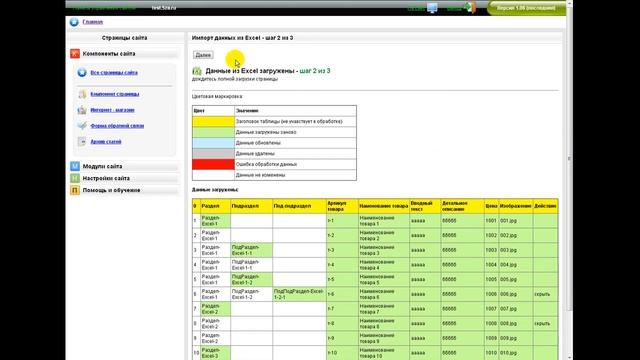Click the yellow table-header color swatch

tap(213, 121)
